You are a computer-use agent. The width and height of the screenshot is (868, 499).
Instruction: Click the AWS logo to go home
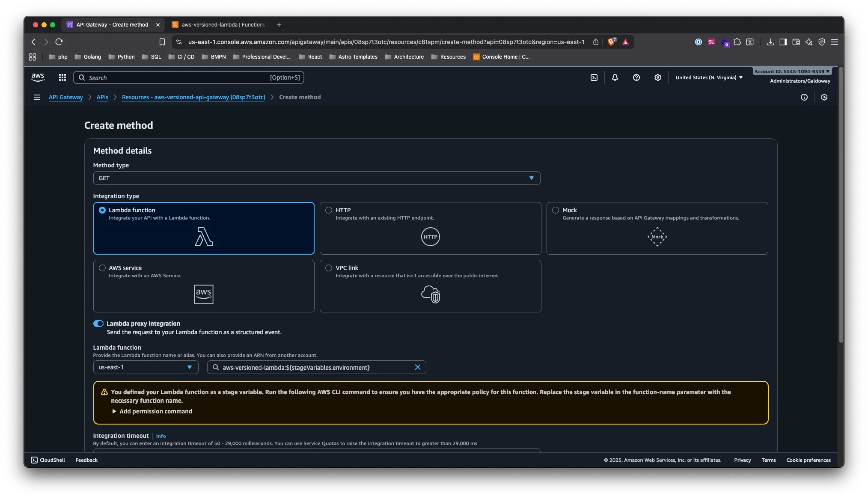point(38,77)
